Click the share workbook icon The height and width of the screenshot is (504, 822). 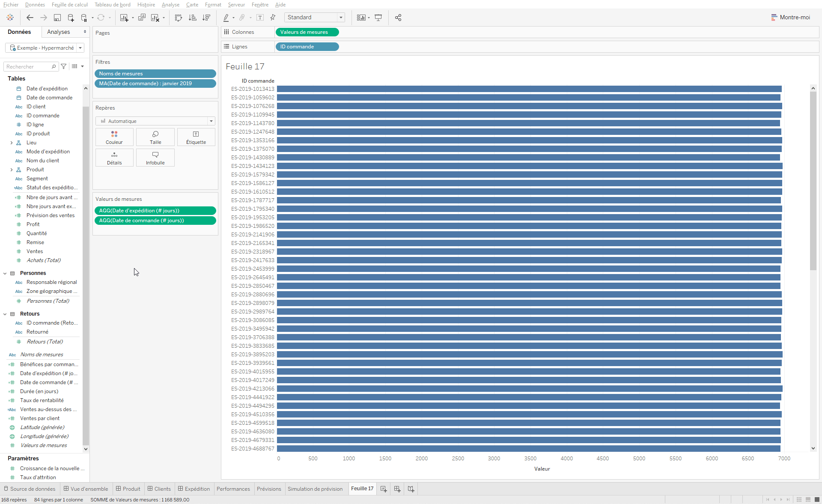398,18
